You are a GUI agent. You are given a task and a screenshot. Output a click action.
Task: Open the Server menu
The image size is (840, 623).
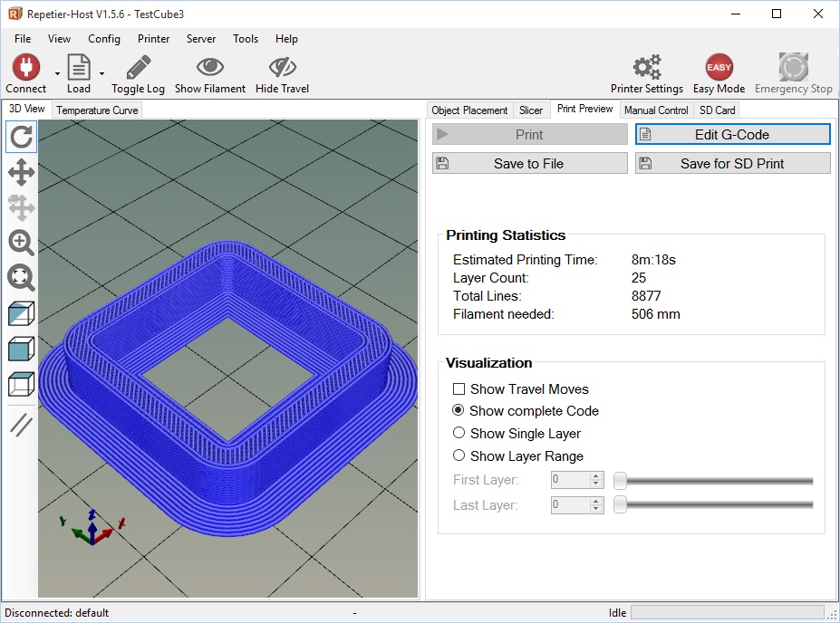point(201,39)
